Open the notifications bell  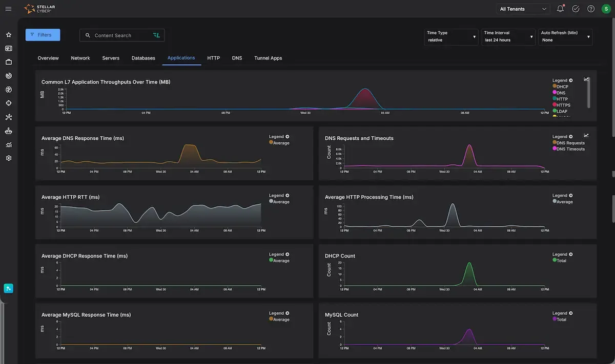pyautogui.click(x=561, y=9)
